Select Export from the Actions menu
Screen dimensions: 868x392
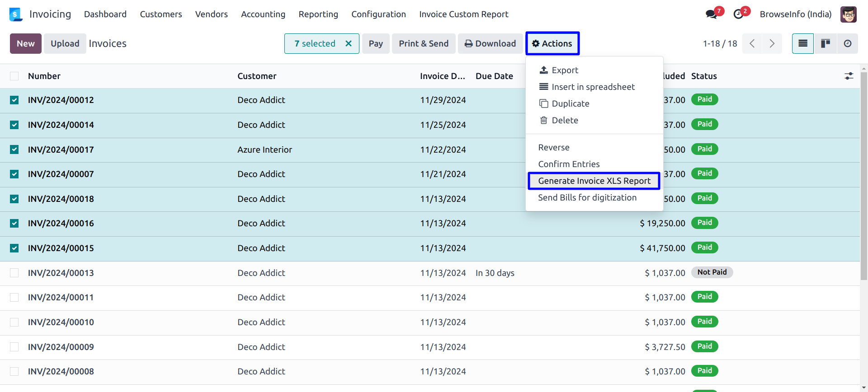coord(565,70)
